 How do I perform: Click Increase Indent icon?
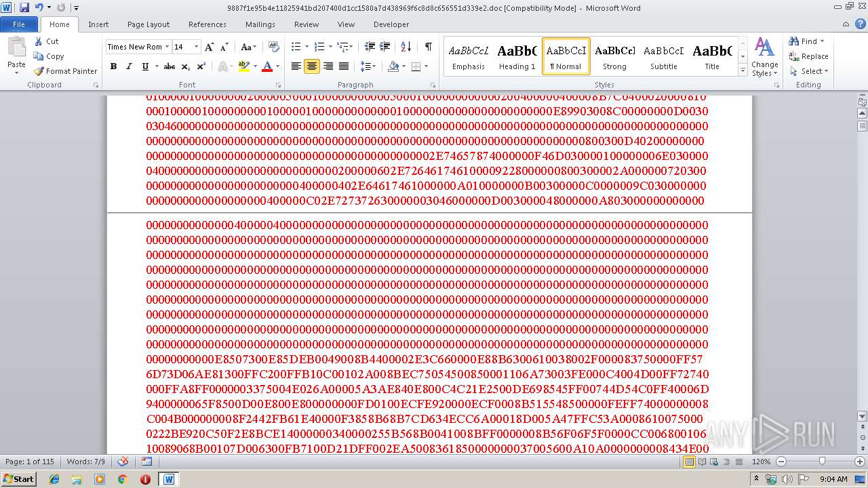pyautogui.click(x=385, y=47)
